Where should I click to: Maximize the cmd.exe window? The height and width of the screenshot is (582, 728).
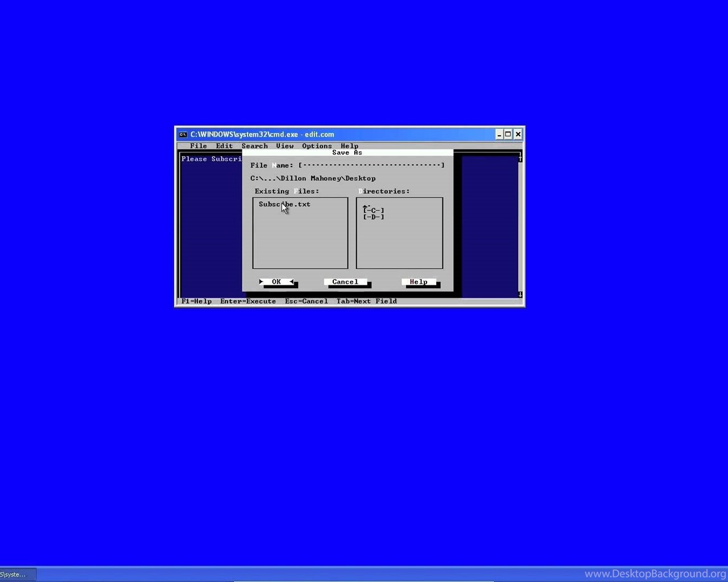pyautogui.click(x=508, y=135)
